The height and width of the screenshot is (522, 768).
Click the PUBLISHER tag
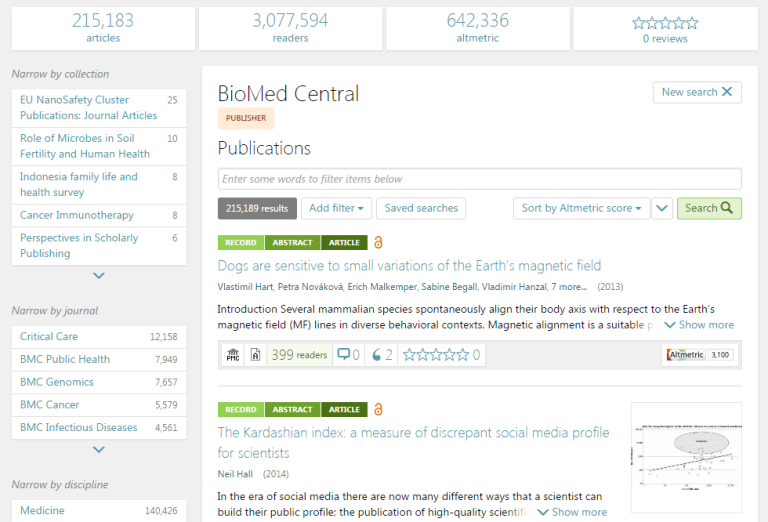pyautogui.click(x=246, y=118)
